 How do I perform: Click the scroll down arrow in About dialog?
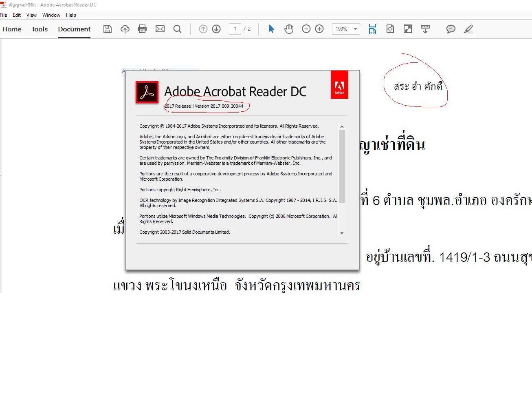(342, 232)
